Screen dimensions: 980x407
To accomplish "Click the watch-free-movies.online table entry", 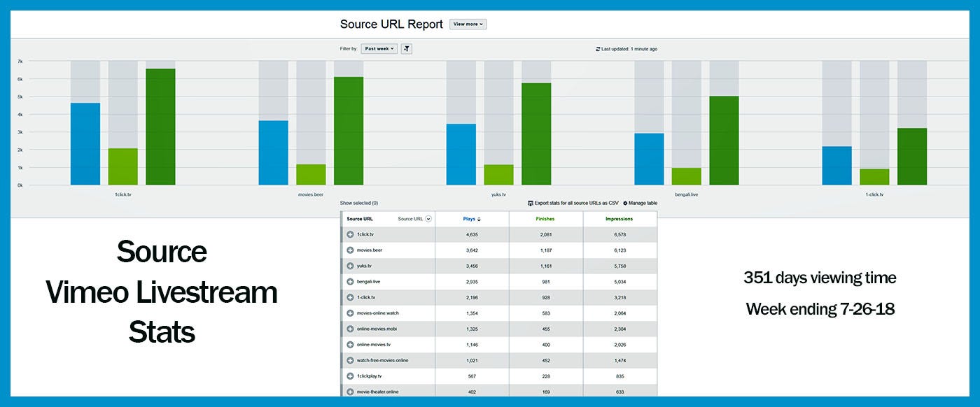I will tap(382, 360).
